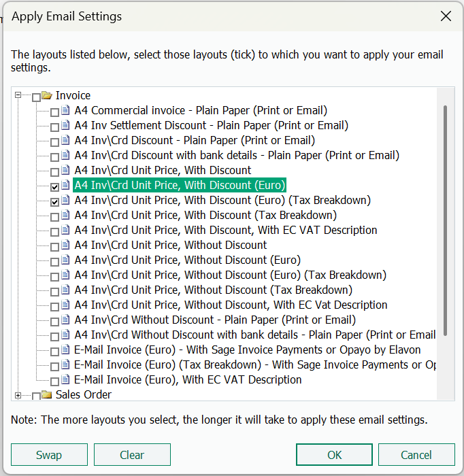Click the Cancel button

point(416,454)
